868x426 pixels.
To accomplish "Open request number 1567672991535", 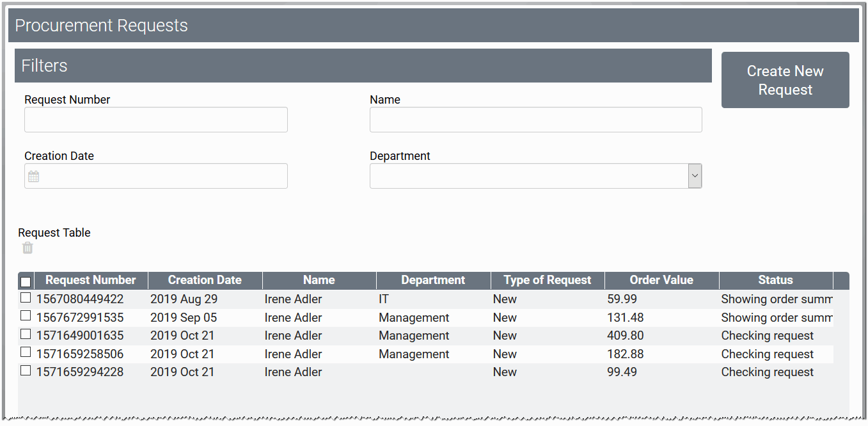I will (80, 318).
